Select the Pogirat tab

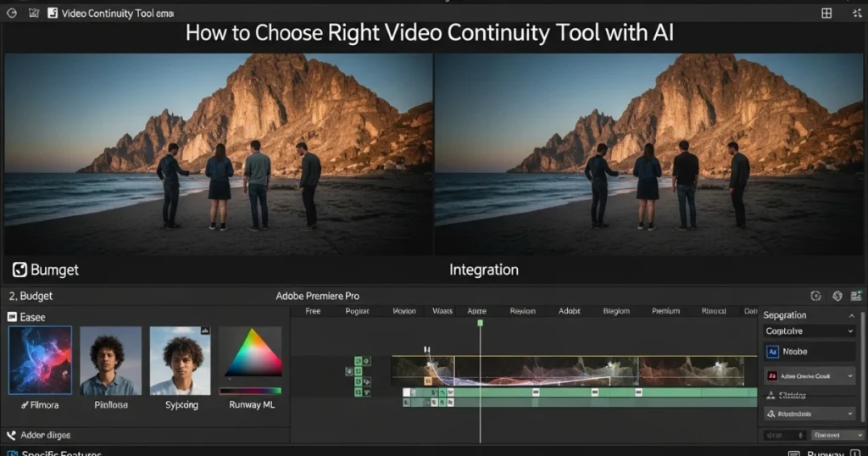click(357, 311)
